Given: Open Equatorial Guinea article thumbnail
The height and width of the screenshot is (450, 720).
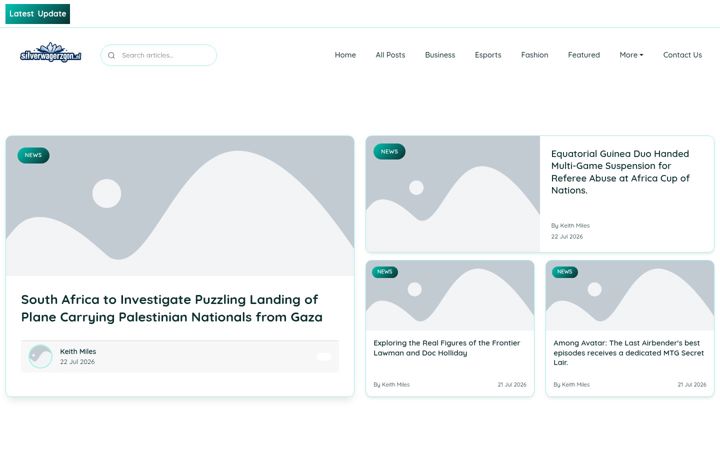Looking at the screenshot, I should [453, 194].
